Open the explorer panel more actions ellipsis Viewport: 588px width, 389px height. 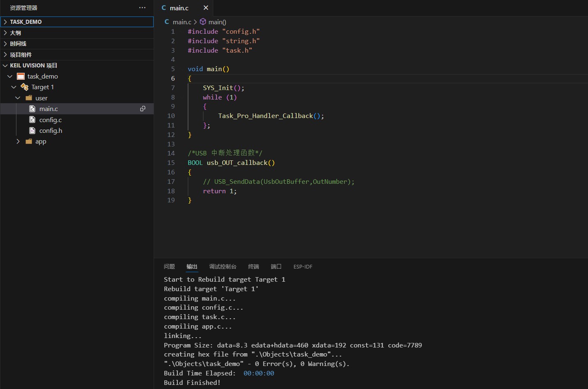click(142, 8)
